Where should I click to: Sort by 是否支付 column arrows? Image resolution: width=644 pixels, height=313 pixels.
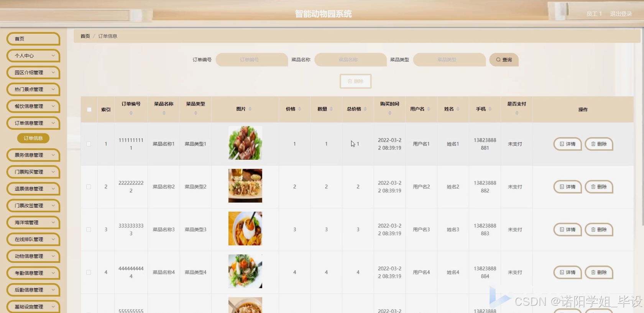point(517,113)
